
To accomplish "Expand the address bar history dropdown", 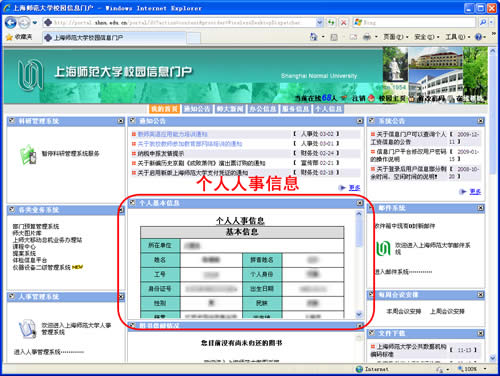I will (x=319, y=23).
